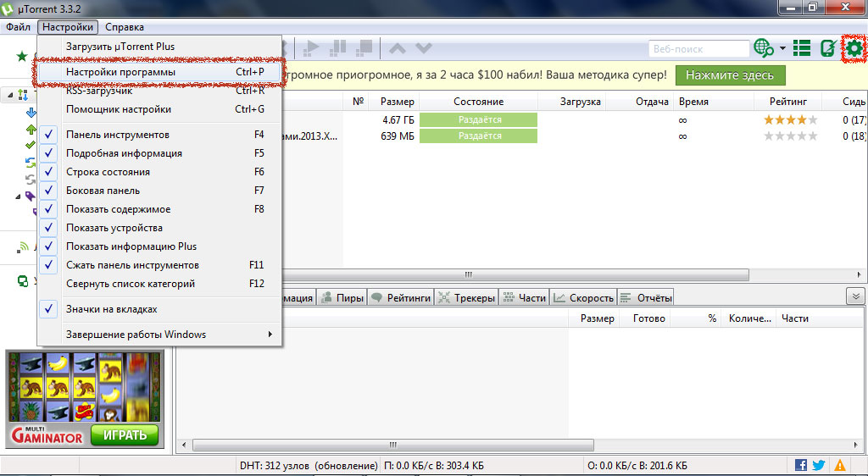Click the star rating of 4.67 ГБ torrent
This screenshot has height=476, width=868.
point(791,120)
